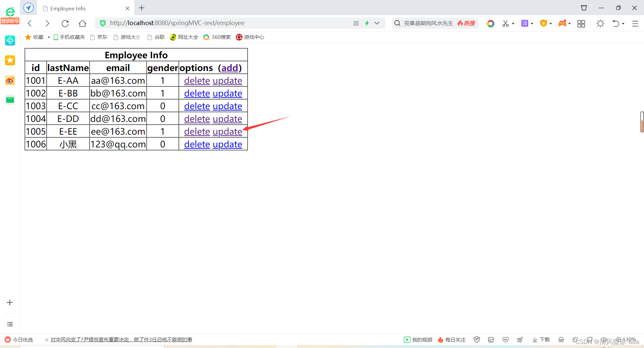Open the 谷歌 bookmark
Image resolution: width=644 pixels, height=348 pixels.
(x=156, y=37)
